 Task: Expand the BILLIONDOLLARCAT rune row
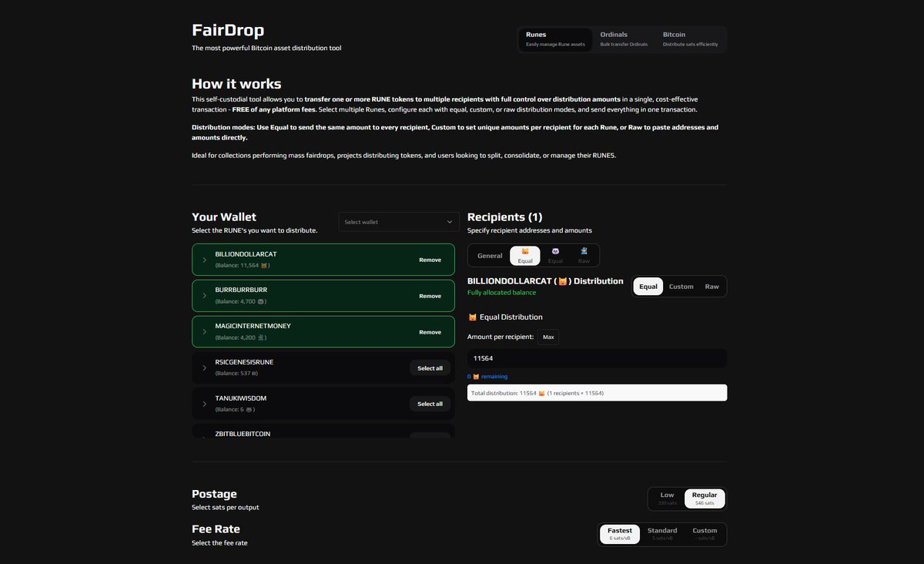pos(205,260)
